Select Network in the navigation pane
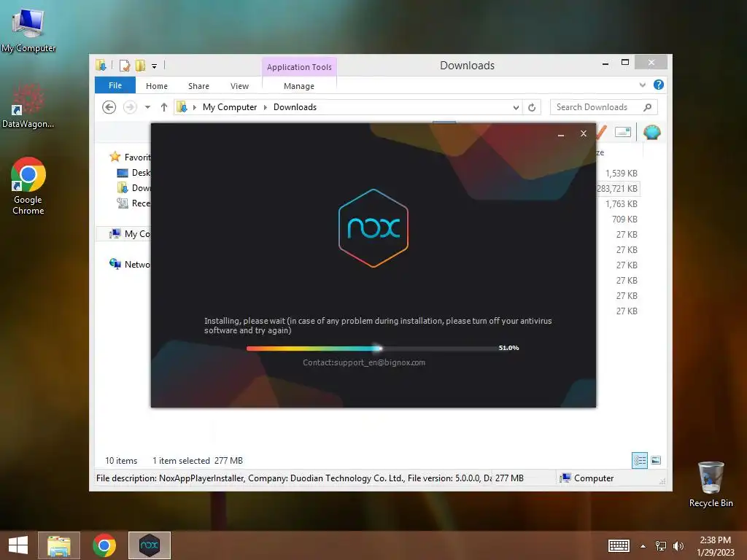This screenshot has width=747, height=560. 129,264
